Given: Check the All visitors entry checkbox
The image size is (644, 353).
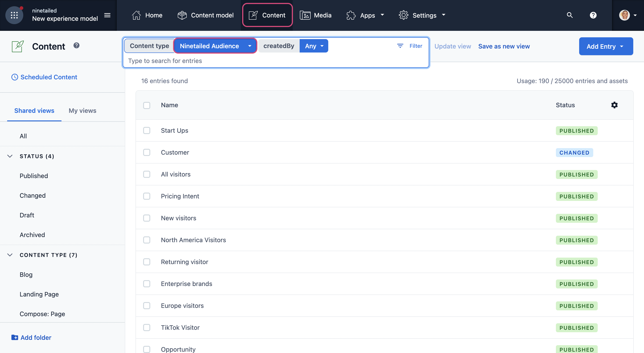Looking at the screenshot, I should coord(147,174).
